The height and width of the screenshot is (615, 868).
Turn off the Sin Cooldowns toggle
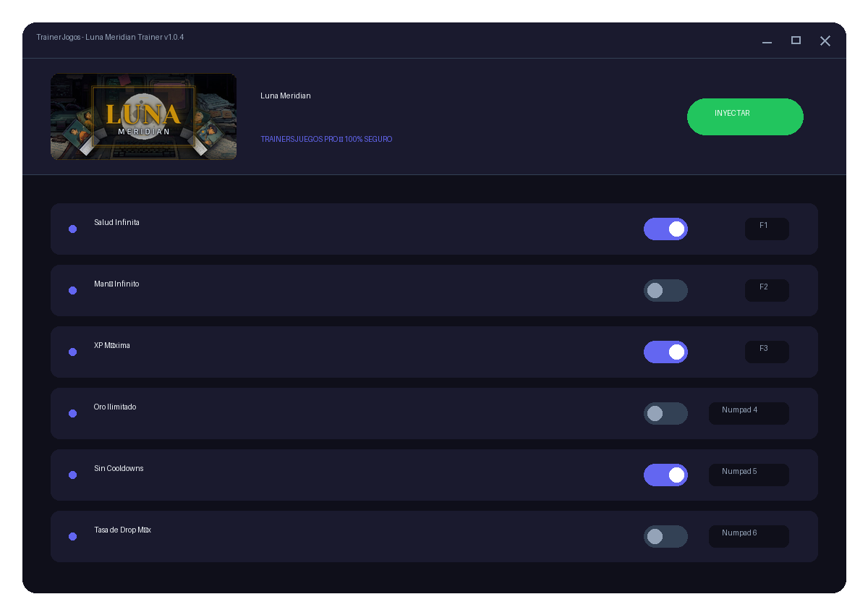coord(665,475)
